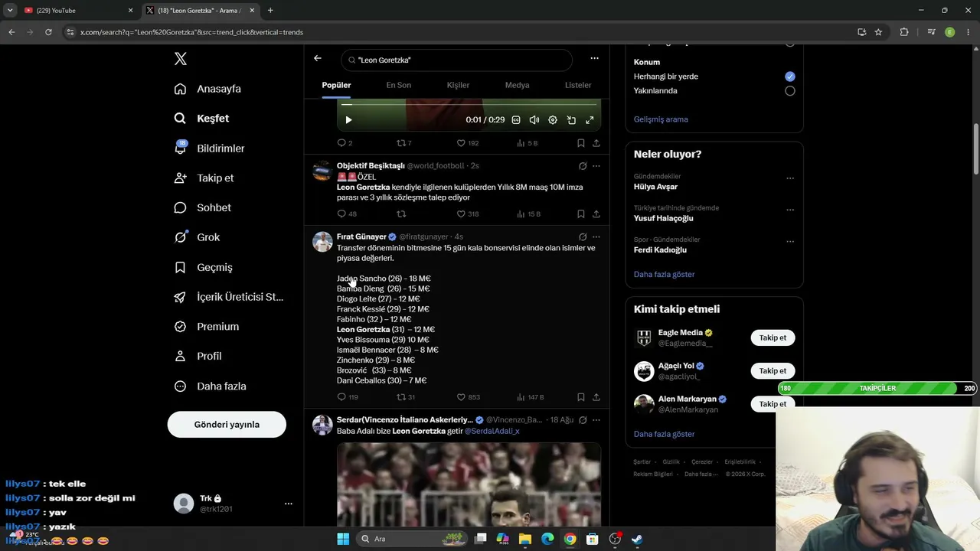Switch to the En Son tab
Image resolution: width=980 pixels, height=551 pixels.
click(x=399, y=85)
